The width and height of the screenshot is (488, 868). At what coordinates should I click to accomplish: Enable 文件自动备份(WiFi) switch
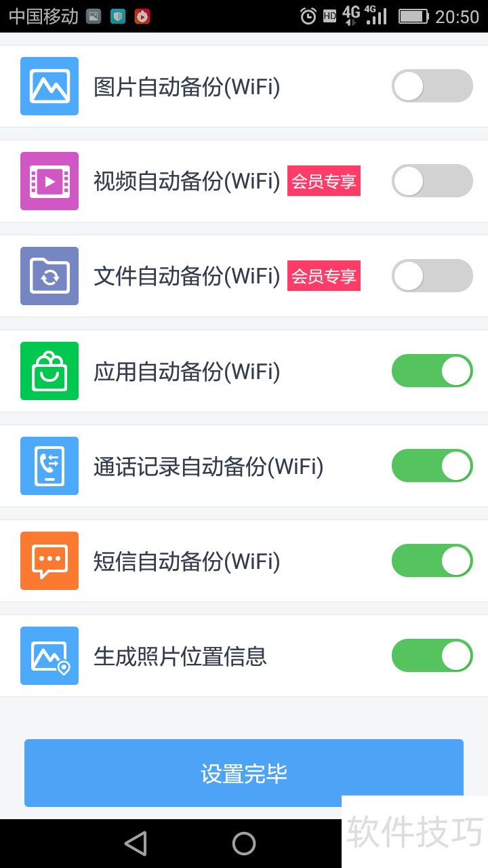432,276
